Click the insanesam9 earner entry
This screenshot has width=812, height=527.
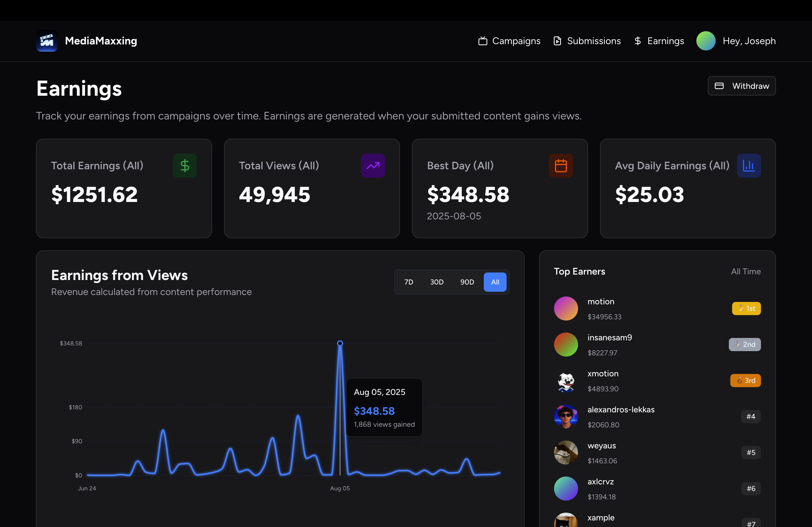pos(609,344)
